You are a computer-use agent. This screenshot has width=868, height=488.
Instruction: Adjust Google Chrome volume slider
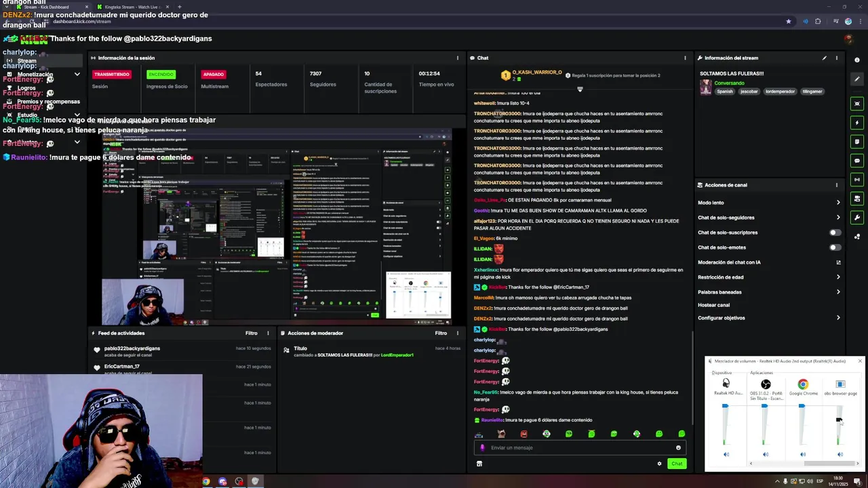click(x=802, y=406)
